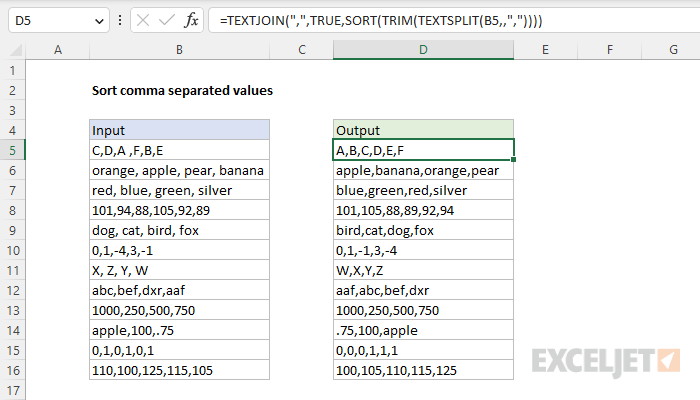Image resolution: width=700 pixels, height=400 pixels.
Task: Click the 'Input' header cell
Action: (179, 130)
